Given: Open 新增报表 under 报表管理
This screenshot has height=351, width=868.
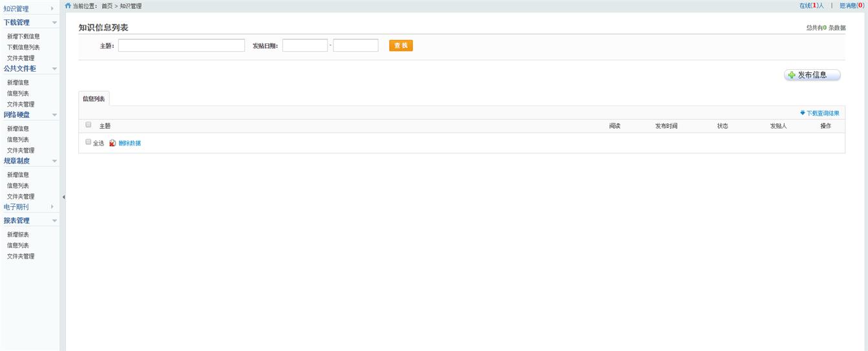Looking at the screenshot, I should 18,235.
